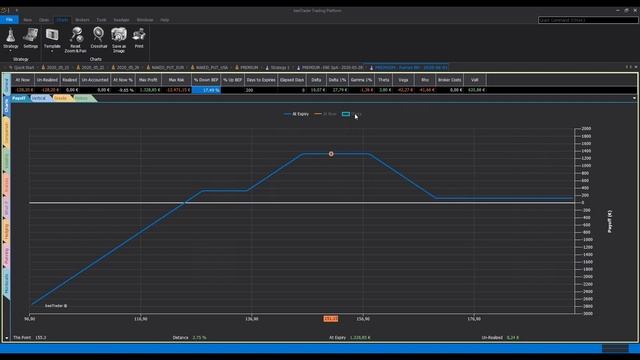Image resolution: width=640 pixels, height=360 pixels.
Task: Switch to the 2020_05_26 document tab
Action: click(x=126, y=67)
